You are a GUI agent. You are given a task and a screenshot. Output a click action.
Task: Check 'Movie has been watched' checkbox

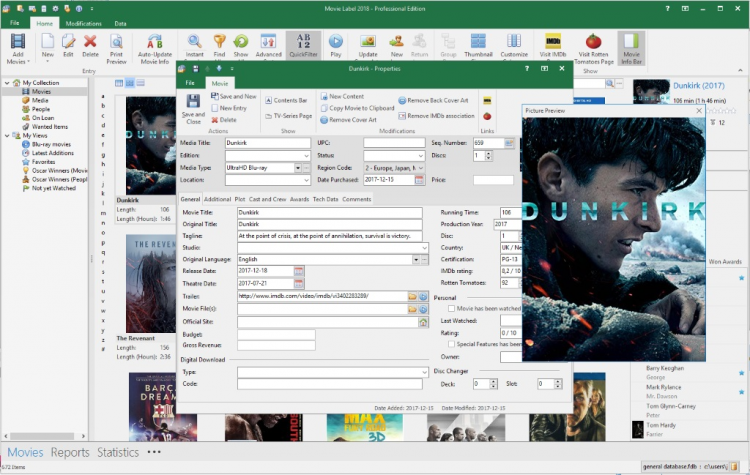452,310
